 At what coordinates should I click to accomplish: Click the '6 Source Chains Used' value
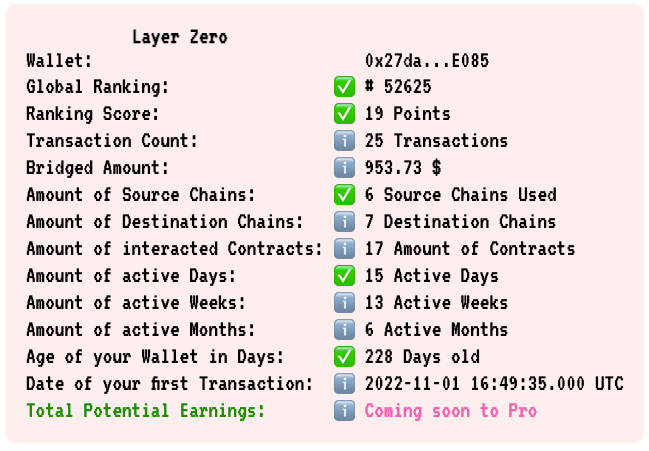[x=461, y=195]
